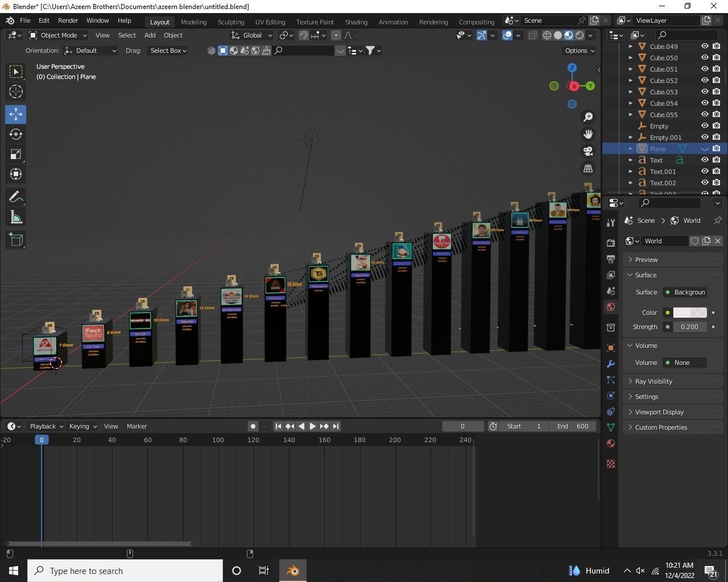Image resolution: width=728 pixels, height=582 pixels.
Task: Jump to end frame button
Action: tap(336, 426)
